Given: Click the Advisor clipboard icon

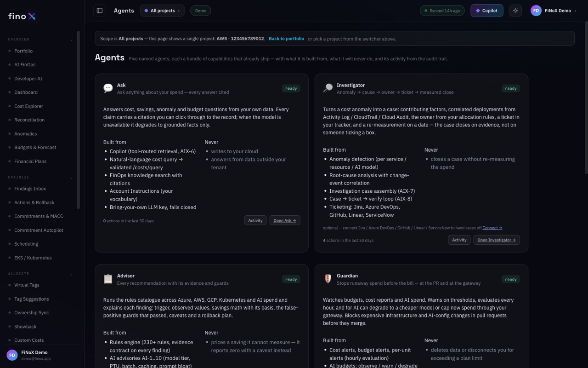Looking at the screenshot, I should pyautogui.click(x=108, y=279).
